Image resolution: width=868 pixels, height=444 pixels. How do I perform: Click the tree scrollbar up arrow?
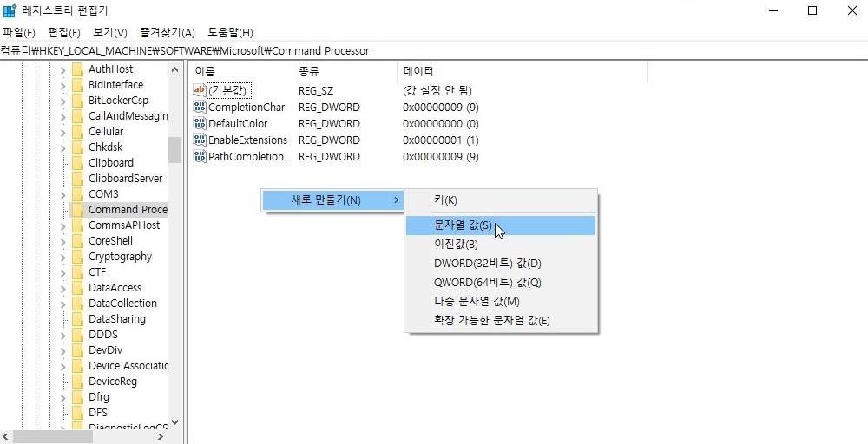tap(175, 69)
